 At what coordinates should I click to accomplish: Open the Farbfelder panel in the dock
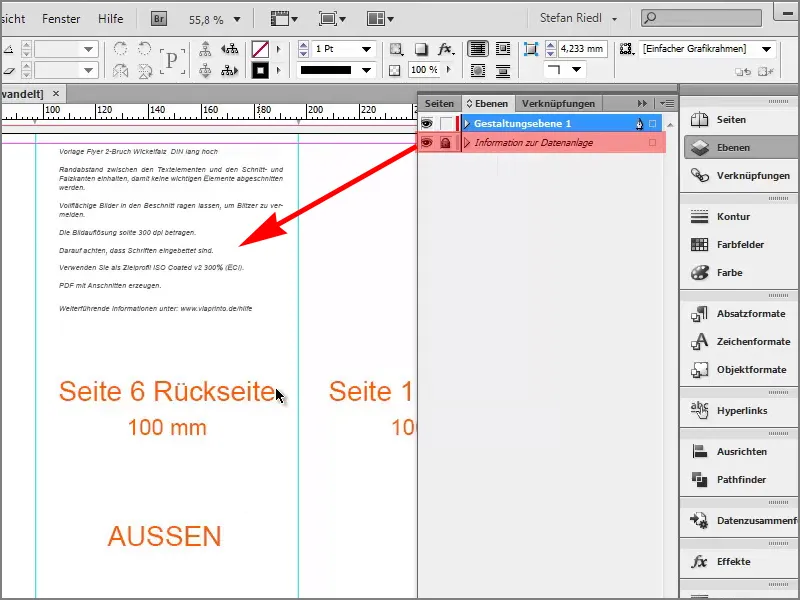739,244
